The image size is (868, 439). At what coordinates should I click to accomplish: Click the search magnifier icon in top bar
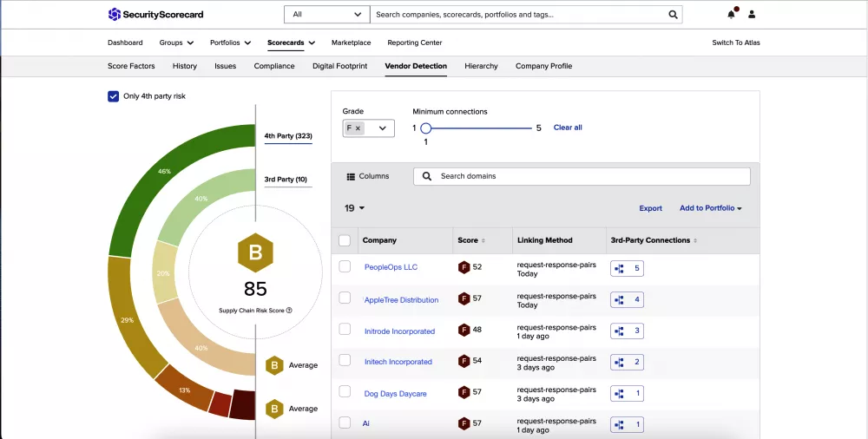coord(673,15)
